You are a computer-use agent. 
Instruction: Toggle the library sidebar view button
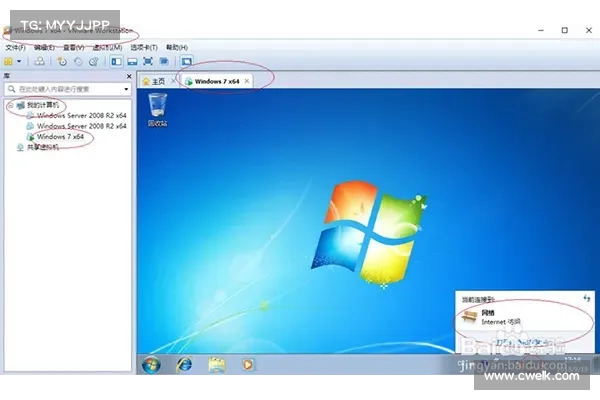click(x=116, y=62)
